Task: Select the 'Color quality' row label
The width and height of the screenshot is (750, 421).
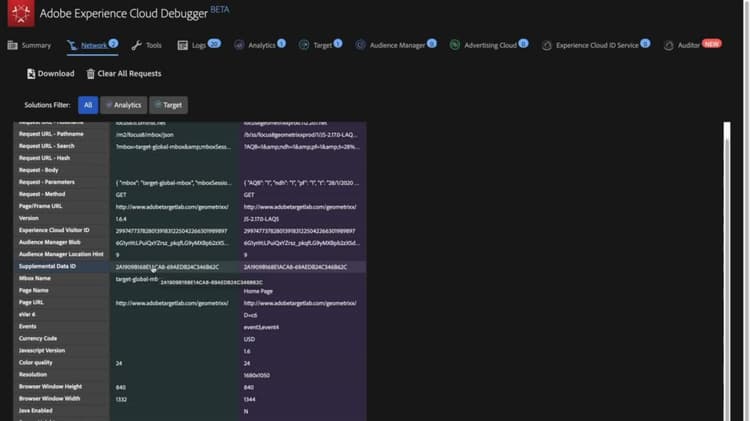Action: coord(36,362)
